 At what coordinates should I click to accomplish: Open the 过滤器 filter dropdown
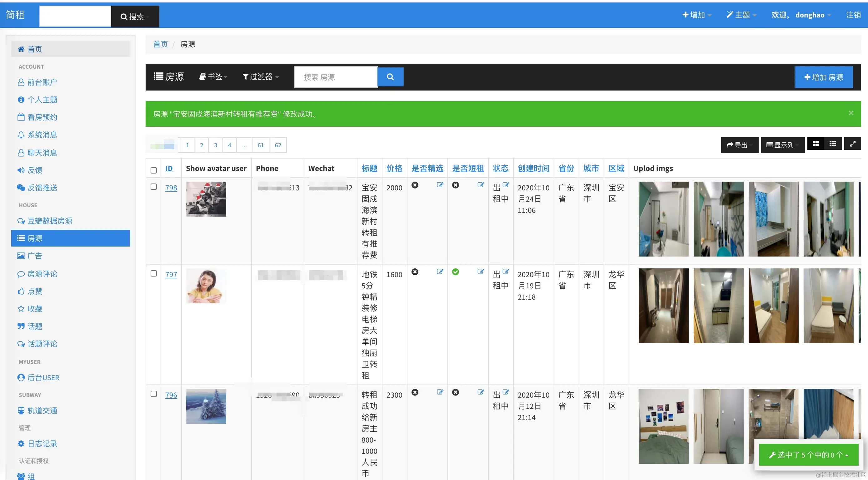pyautogui.click(x=261, y=77)
